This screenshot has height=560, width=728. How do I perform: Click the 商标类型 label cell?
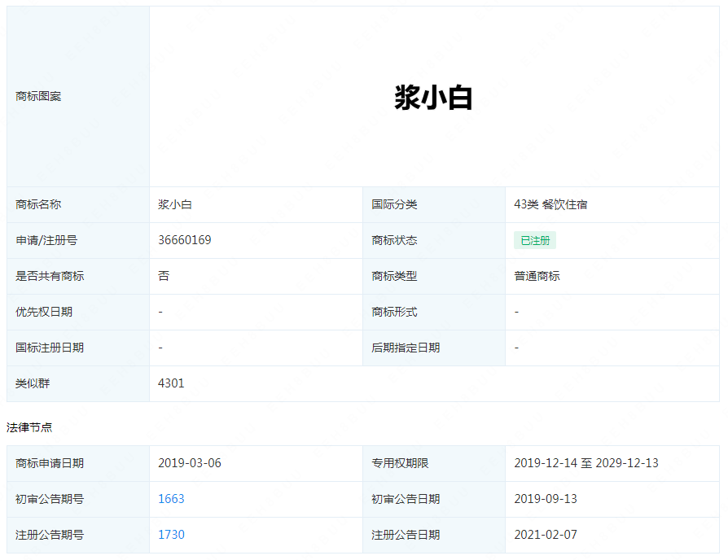point(434,276)
